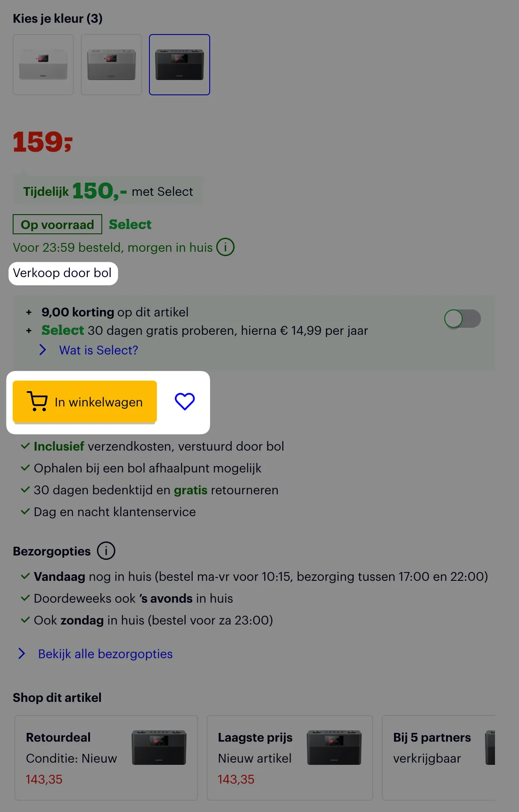
Task: Expand 'Wat is Select?' section
Action: coord(99,350)
